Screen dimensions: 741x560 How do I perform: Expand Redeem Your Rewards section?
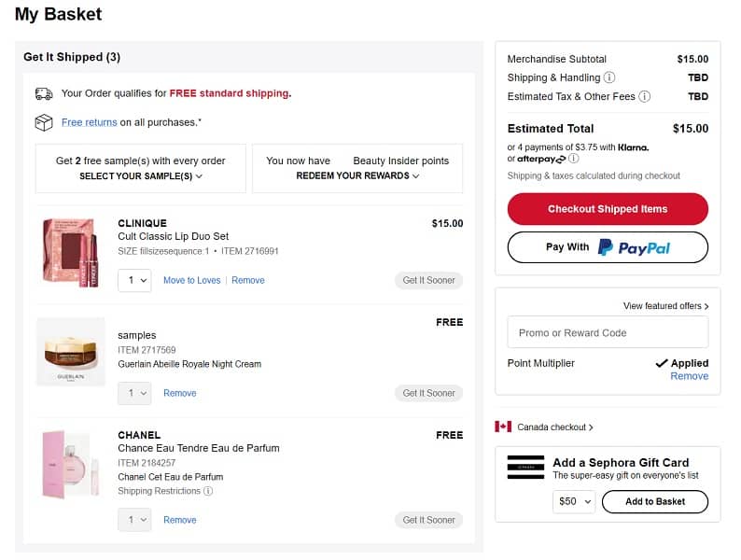click(357, 175)
